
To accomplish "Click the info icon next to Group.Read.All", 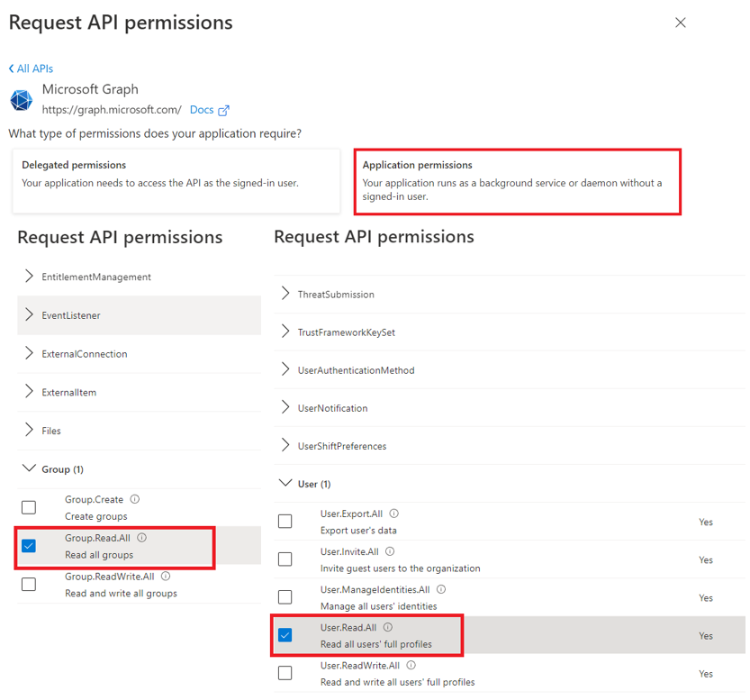I will click(142, 538).
